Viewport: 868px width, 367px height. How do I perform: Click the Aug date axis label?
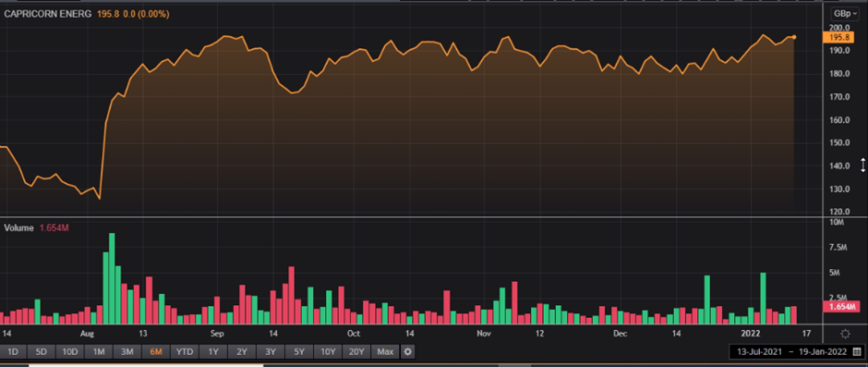coord(87,334)
